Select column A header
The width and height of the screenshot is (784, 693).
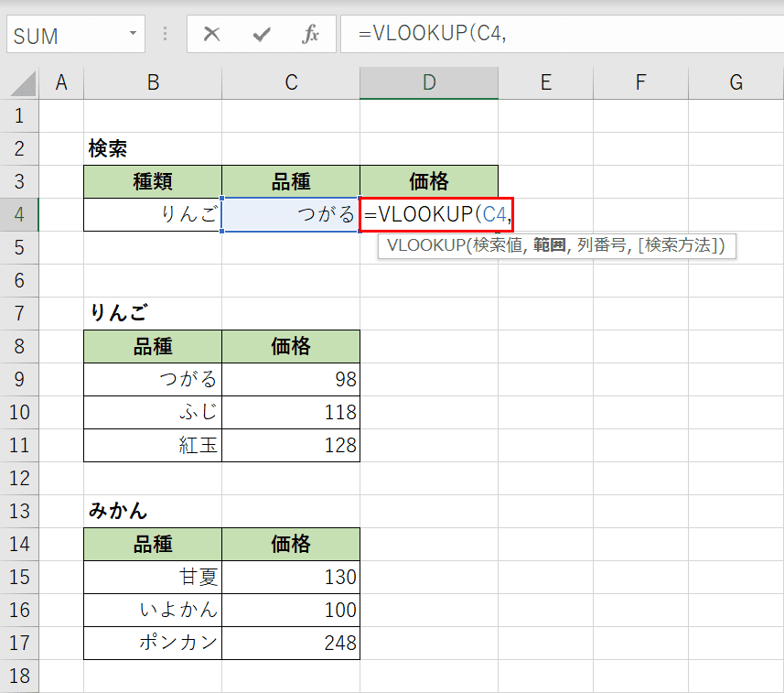tap(61, 82)
